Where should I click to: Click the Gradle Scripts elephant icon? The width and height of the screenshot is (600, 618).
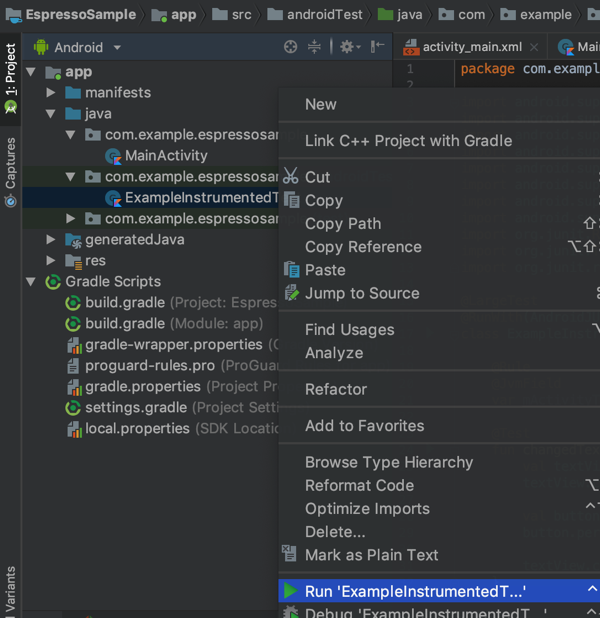(53, 282)
